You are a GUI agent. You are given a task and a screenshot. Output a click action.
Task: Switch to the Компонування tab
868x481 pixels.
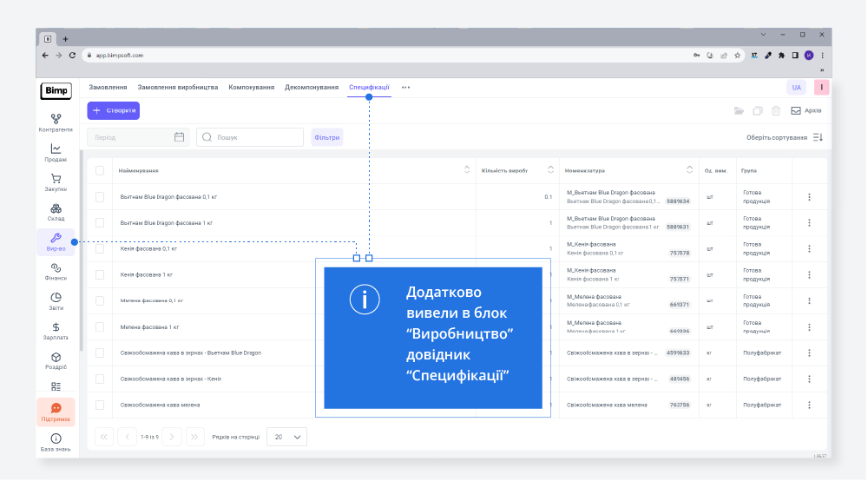(x=251, y=88)
